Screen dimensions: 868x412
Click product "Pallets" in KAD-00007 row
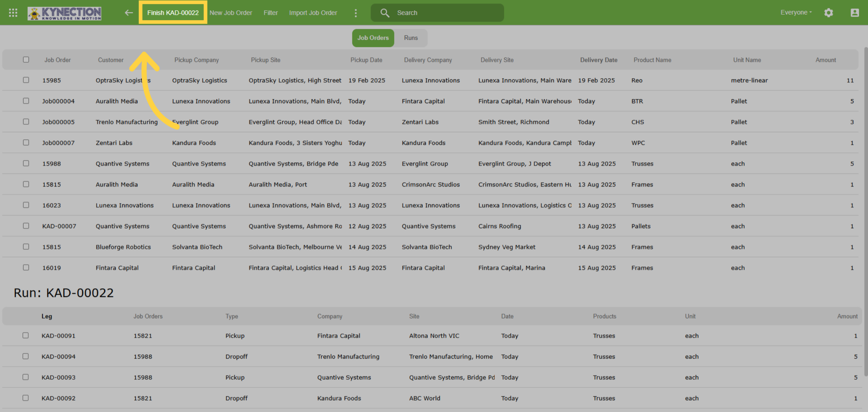pyautogui.click(x=641, y=226)
